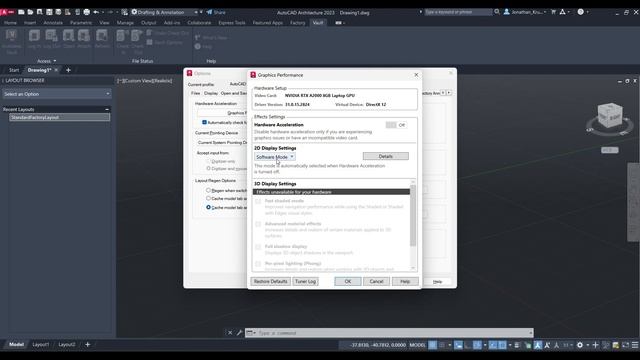
Task: Switch to Layout1 tab
Action: pos(41,344)
